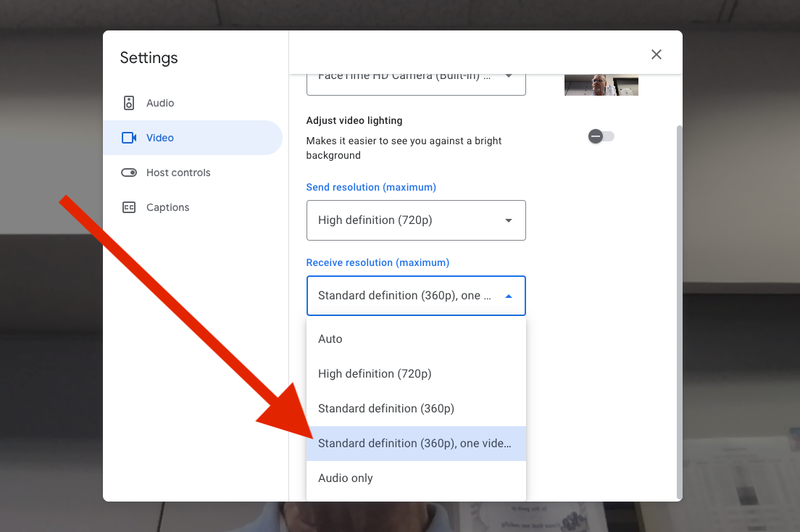Close the Settings dialog with X

click(657, 54)
